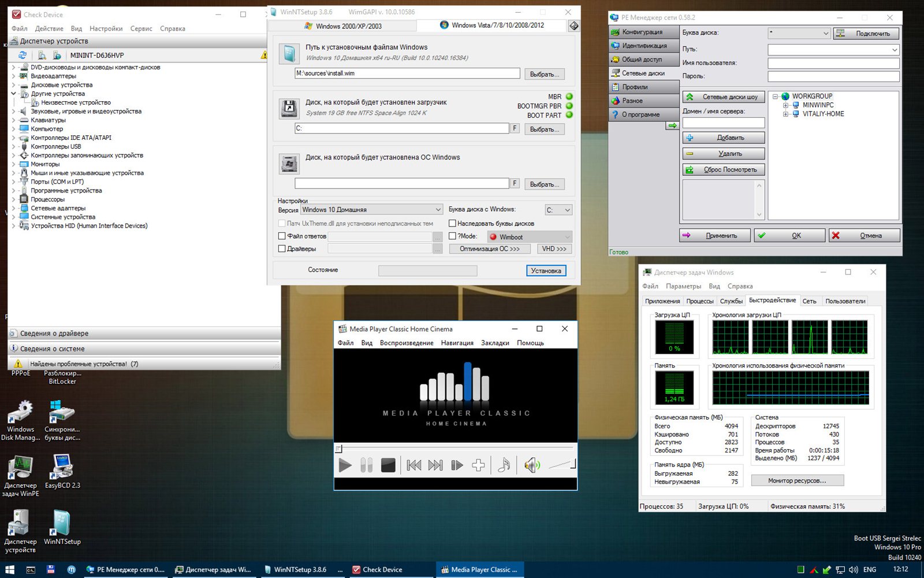Click the music note audio icon in Media Player
This screenshot has width=924, height=578.
tap(504, 465)
